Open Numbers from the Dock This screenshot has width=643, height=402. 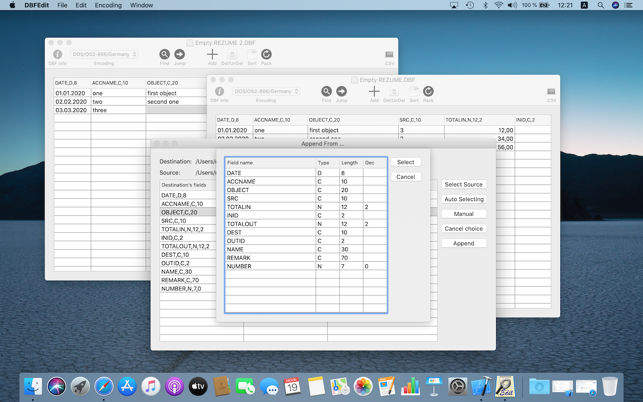click(410, 386)
